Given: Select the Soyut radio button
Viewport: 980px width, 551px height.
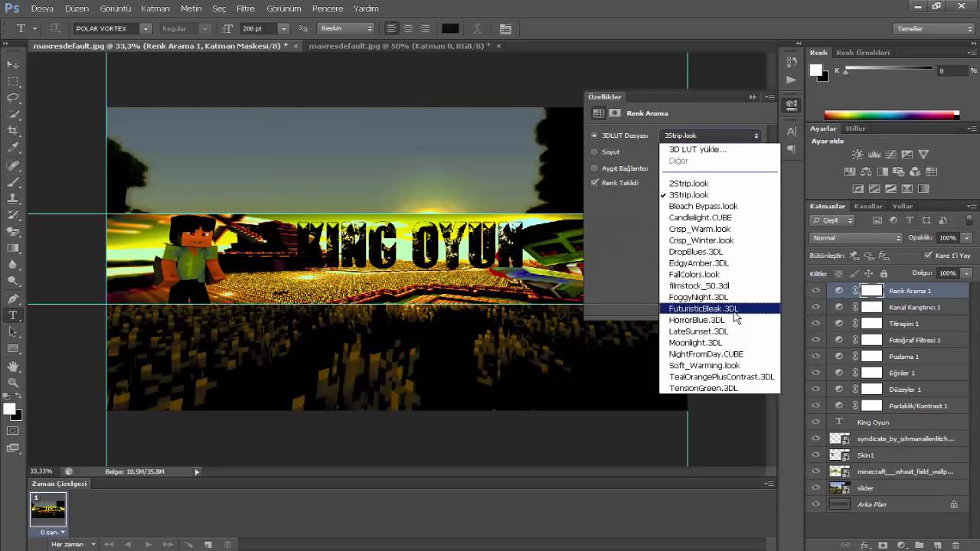Looking at the screenshot, I should click(594, 152).
